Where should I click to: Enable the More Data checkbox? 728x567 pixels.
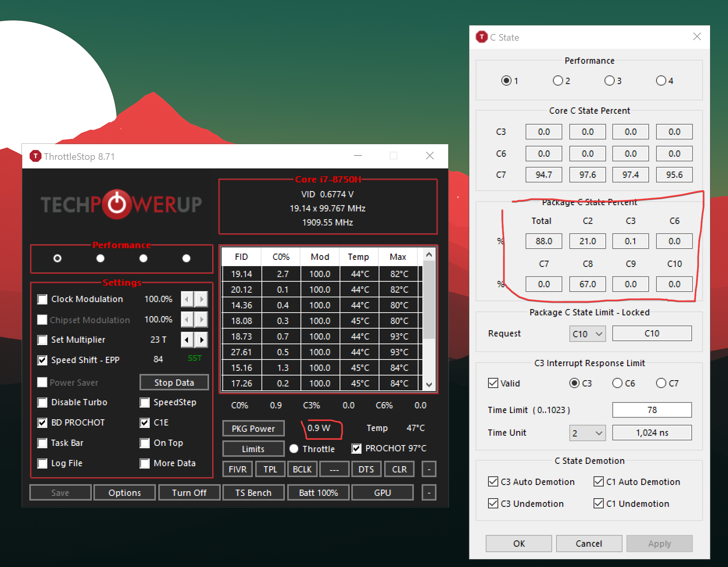coord(145,463)
